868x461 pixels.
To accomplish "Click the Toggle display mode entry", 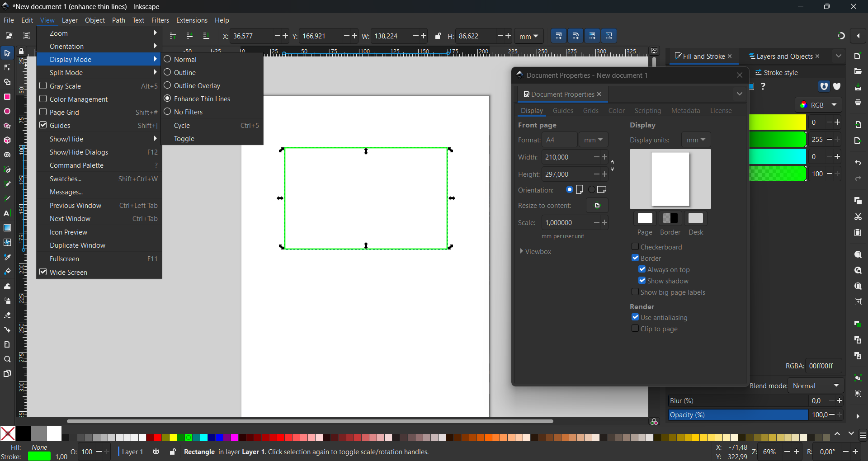I will (212, 139).
